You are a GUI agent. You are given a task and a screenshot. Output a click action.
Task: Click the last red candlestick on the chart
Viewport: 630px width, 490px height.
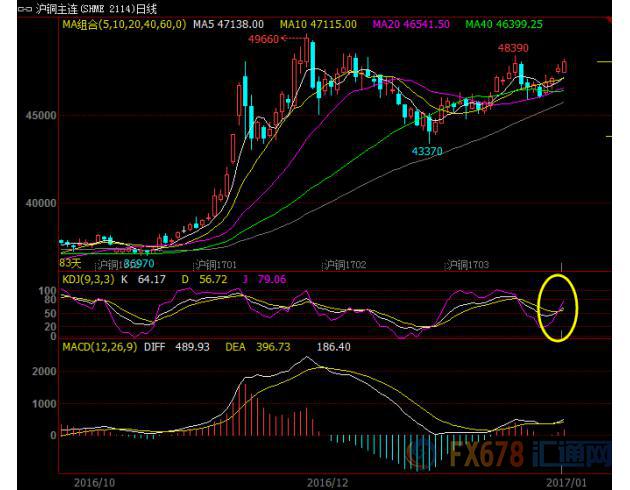pyautogui.click(x=565, y=66)
